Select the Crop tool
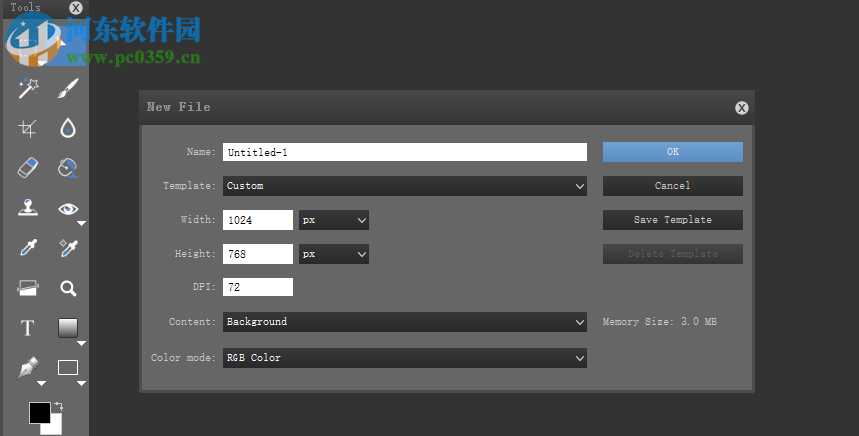This screenshot has width=859, height=436. [x=28, y=128]
